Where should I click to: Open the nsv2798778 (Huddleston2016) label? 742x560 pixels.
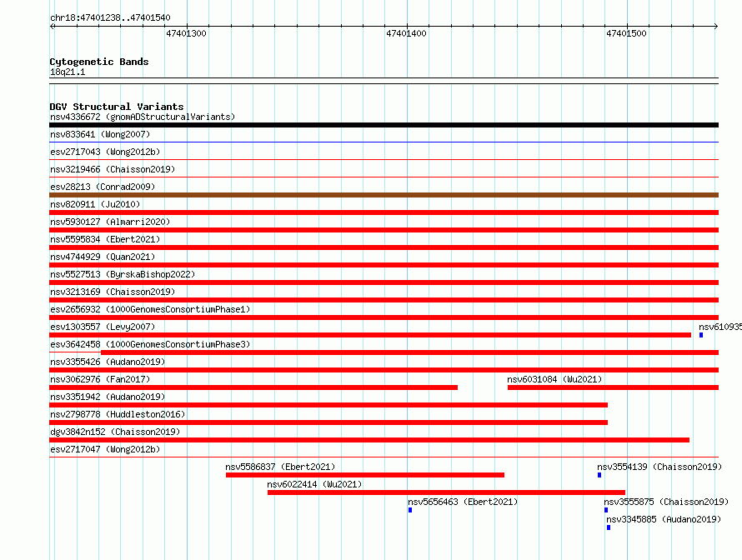pos(118,414)
